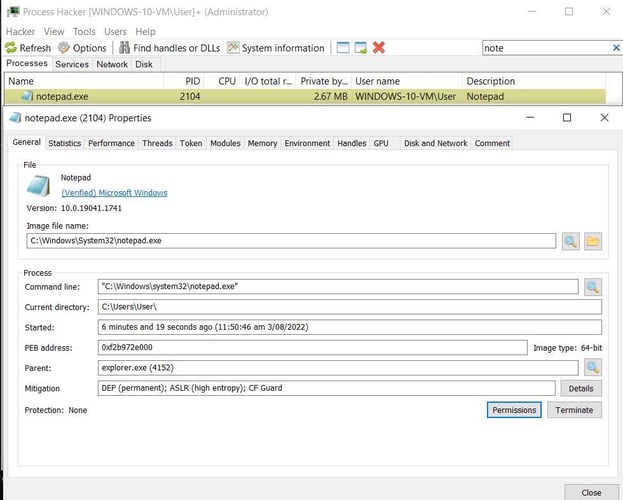623x500 pixels.
Task: Open Options from the toolbar
Action: click(82, 48)
